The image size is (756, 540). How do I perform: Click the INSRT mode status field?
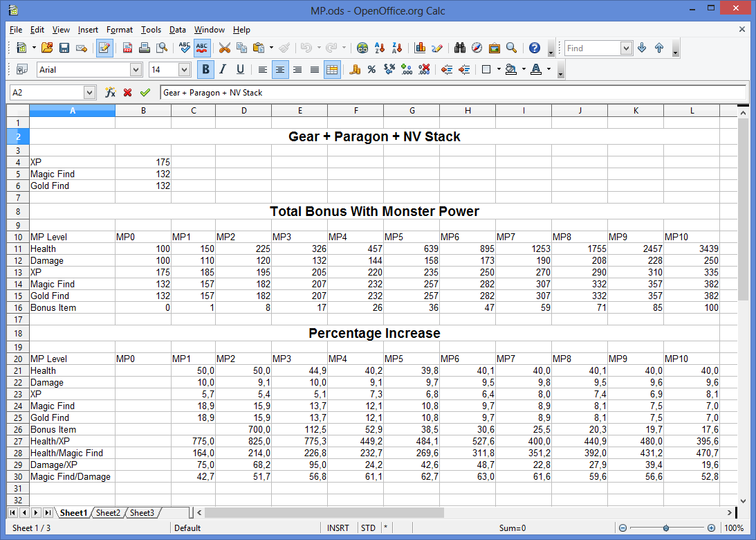(x=338, y=528)
